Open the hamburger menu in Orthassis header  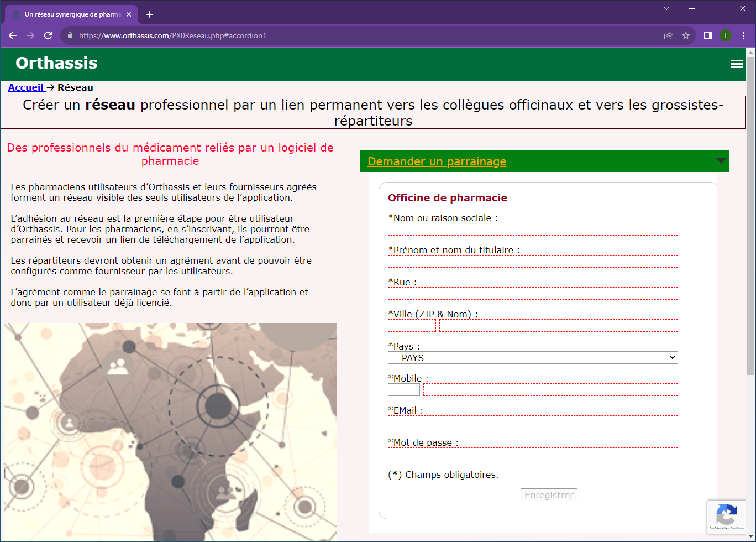(x=737, y=64)
